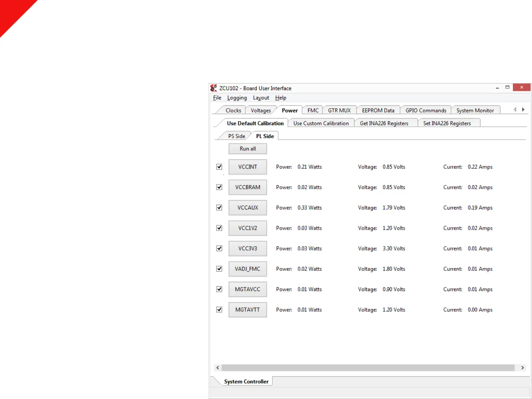Click VADJ_FMC voltage value 1.80 Volts

394,269
